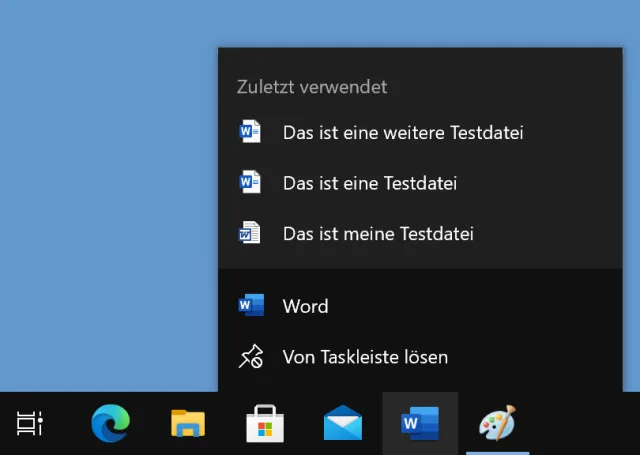Image resolution: width=640 pixels, height=455 pixels.
Task: Open the Mail app on the taskbar
Action: click(x=342, y=423)
